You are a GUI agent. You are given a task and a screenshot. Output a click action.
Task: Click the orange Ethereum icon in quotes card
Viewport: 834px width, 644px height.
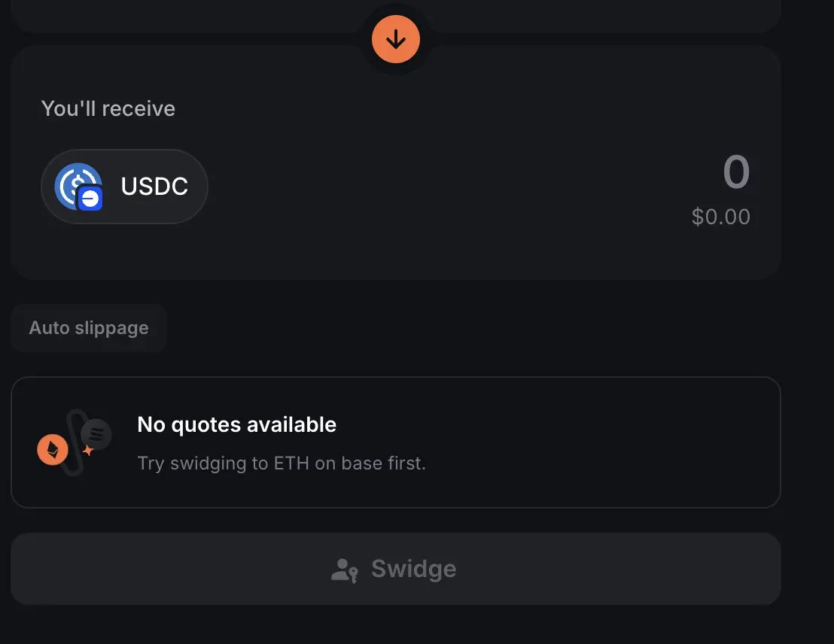click(x=53, y=450)
